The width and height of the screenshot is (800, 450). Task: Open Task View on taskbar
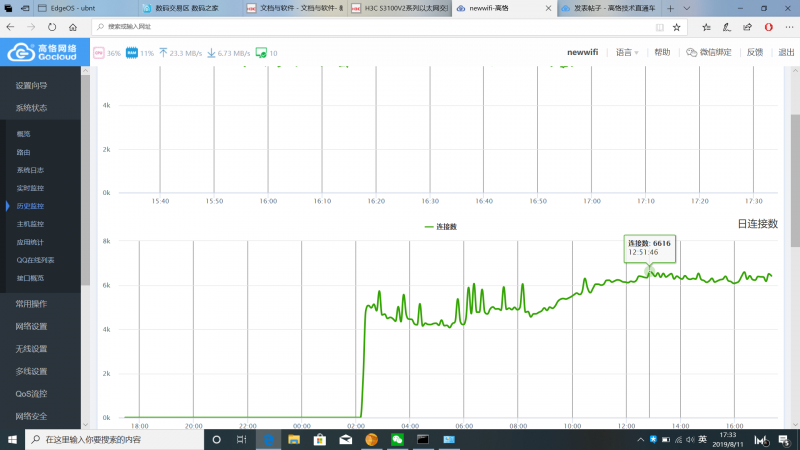tap(241, 439)
